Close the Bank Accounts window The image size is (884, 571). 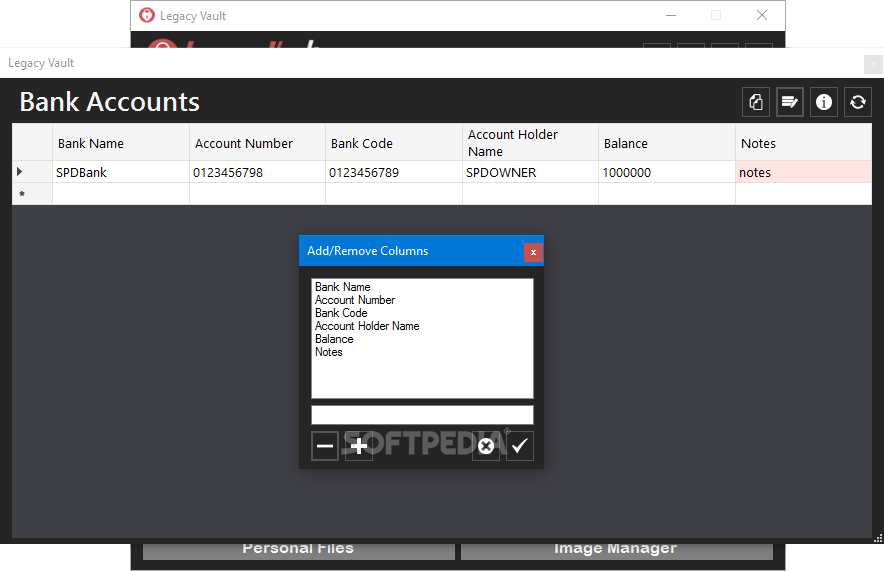click(x=873, y=64)
